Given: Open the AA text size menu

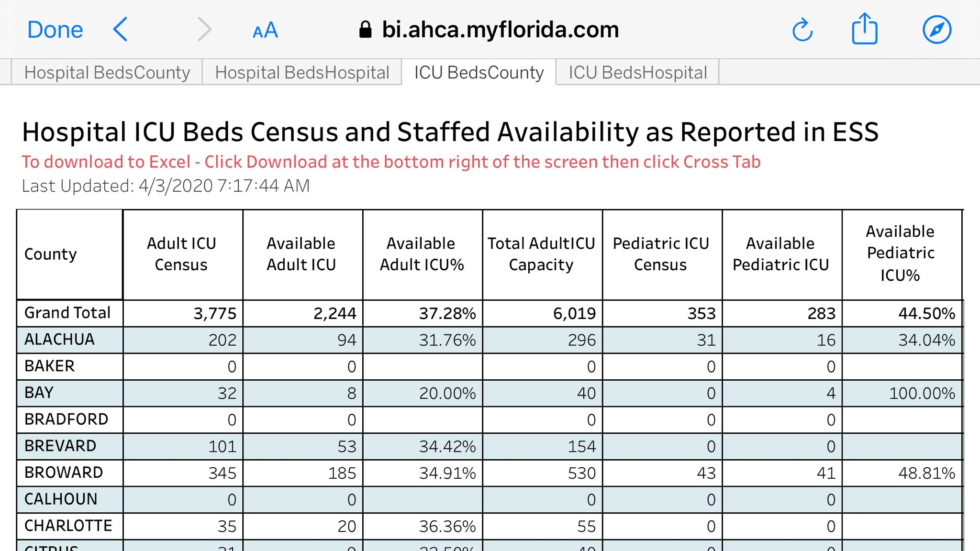Looking at the screenshot, I should 265,31.
